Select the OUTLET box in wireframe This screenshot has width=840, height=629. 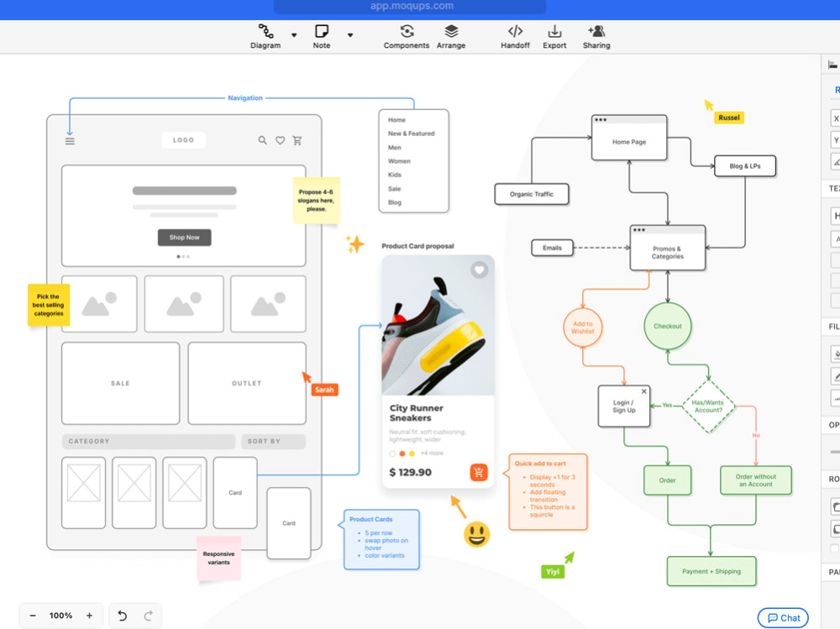pos(247,384)
